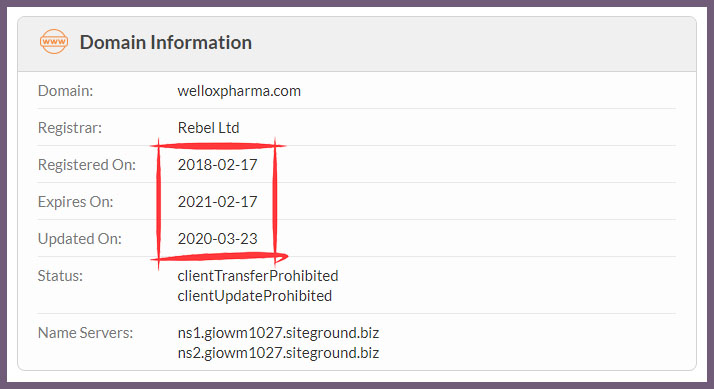Click the Updated On: label
This screenshot has height=389, width=714.
coord(80,238)
